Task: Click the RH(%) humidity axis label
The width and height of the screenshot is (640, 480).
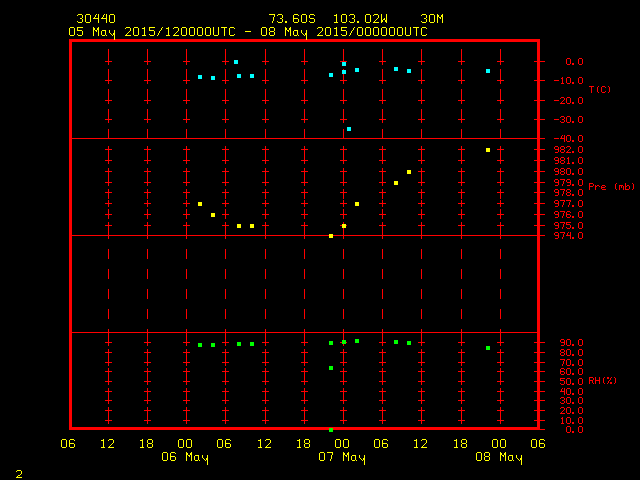Action: [x=600, y=381]
